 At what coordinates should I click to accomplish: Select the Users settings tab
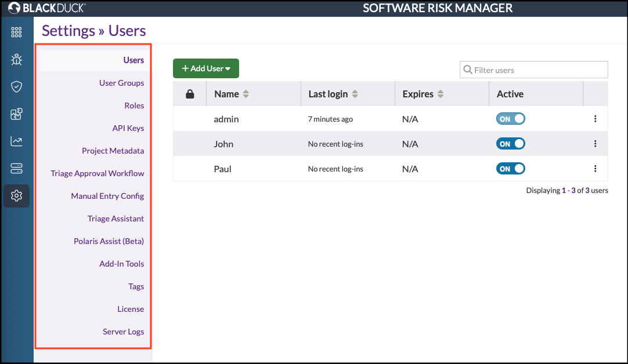(133, 60)
